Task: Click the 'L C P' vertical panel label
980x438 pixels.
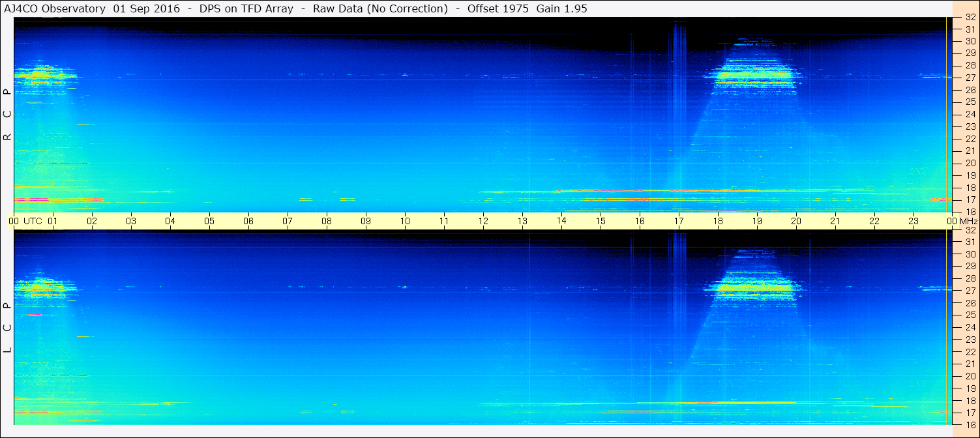Action: pyautogui.click(x=8, y=328)
